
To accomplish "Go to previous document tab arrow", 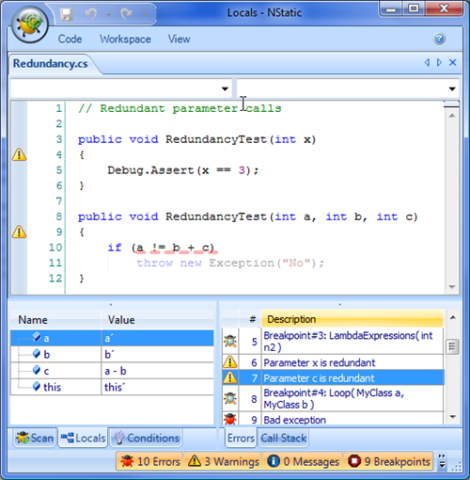I will point(427,62).
